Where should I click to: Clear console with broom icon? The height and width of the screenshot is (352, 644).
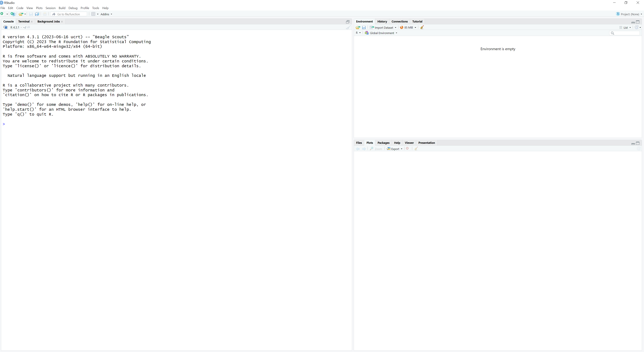pyautogui.click(x=348, y=28)
